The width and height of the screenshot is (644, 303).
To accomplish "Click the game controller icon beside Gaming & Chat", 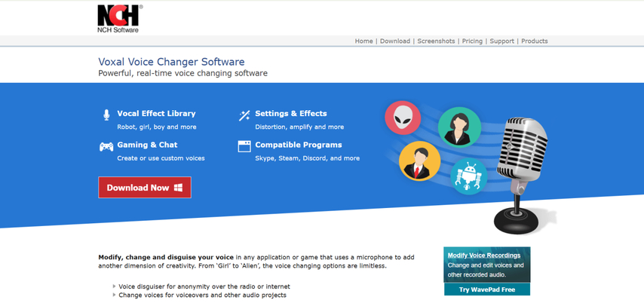I will (106, 146).
